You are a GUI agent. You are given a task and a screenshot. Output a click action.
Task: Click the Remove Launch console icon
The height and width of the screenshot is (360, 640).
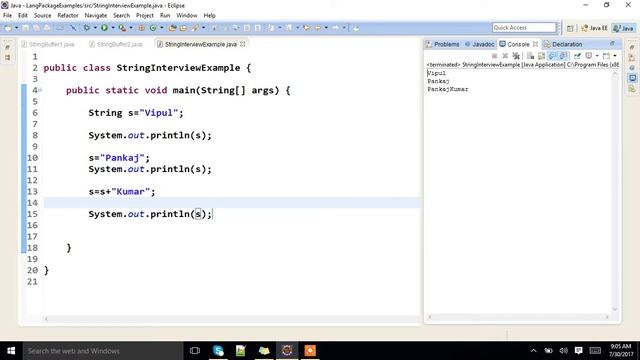click(x=505, y=56)
